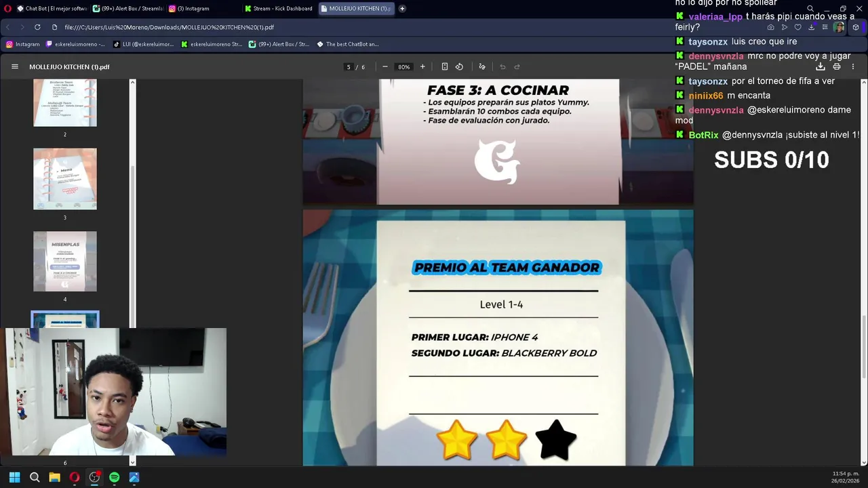Screen dimensions: 868x488
Task: Go forward in browser history
Action: (x=22, y=27)
